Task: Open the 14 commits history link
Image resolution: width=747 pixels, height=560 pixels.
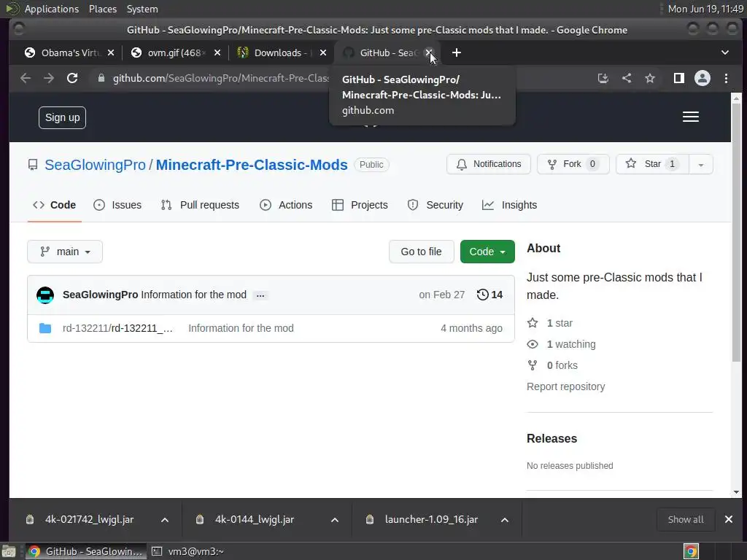Action: [489, 295]
